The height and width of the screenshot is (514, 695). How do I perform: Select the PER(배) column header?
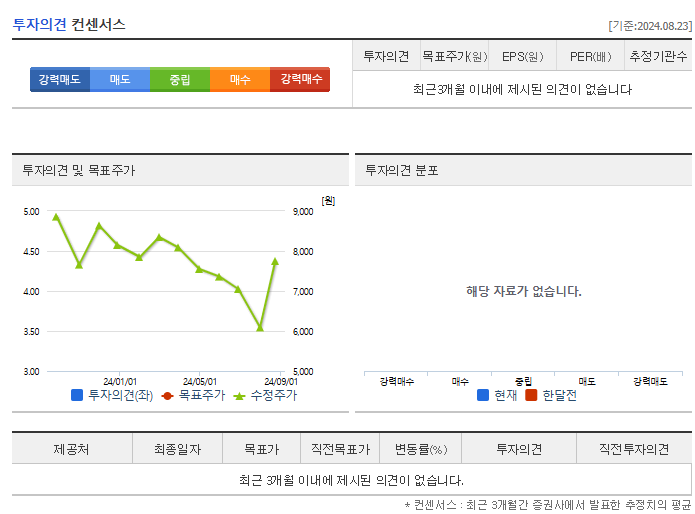[590, 56]
